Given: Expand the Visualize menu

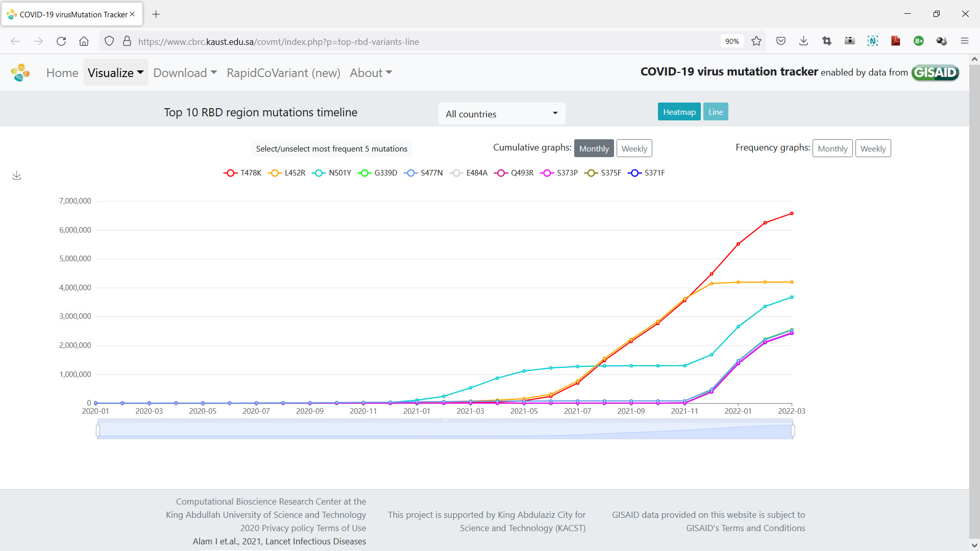Looking at the screenshot, I should tap(115, 72).
